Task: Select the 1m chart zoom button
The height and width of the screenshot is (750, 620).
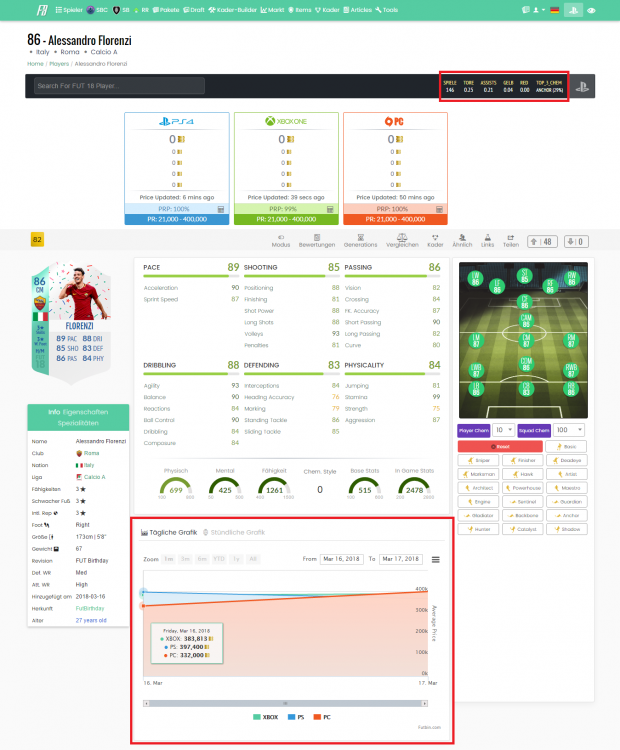Action: tap(168, 559)
